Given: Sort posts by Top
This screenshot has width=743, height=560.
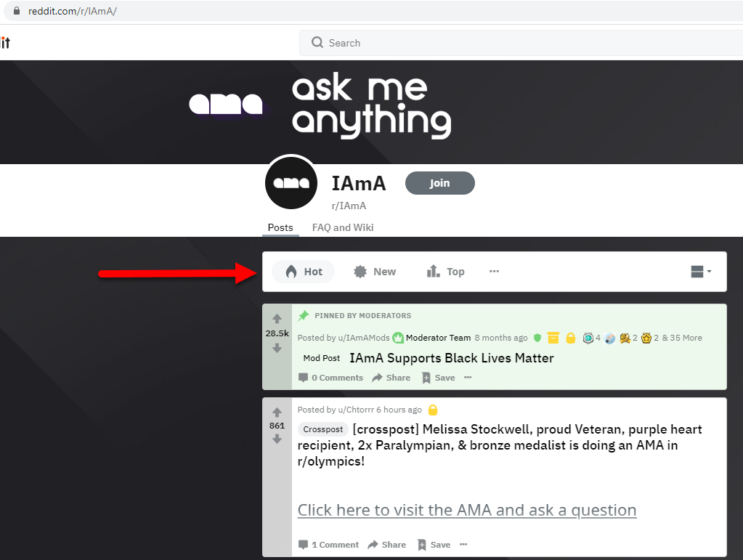Looking at the screenshot, I should click(x=445, y=272).
